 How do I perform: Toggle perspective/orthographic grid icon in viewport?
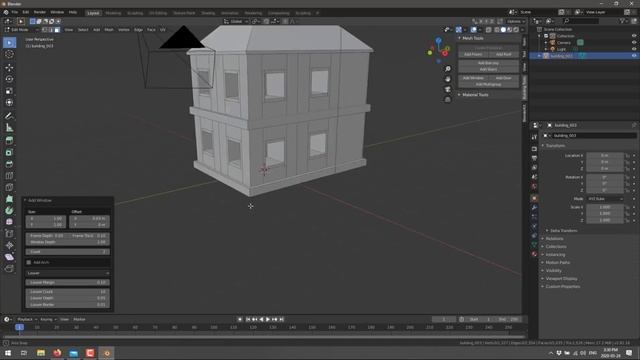[x=448, y=99]
